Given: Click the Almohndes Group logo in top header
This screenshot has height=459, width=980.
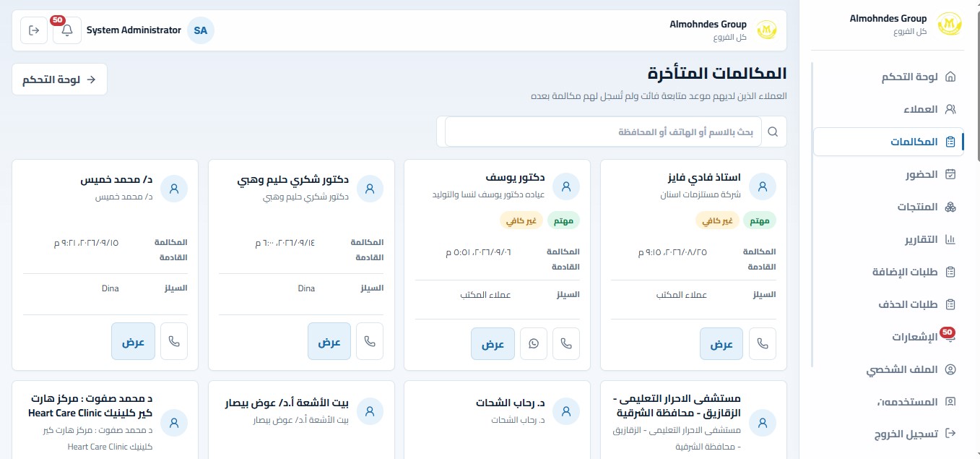Looking at the screenshot, I should (766, 30).
